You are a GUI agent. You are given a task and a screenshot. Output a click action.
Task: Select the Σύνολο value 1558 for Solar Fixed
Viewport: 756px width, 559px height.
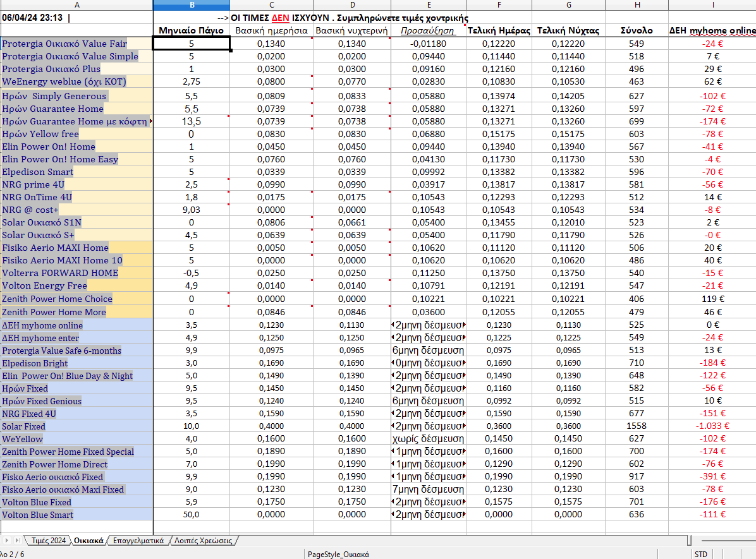click(x=637, y=426)
